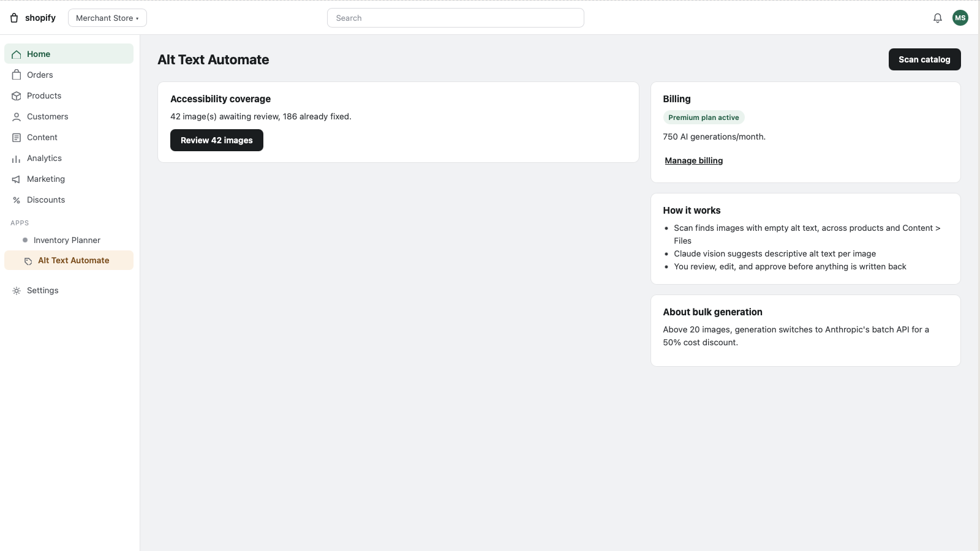The height and width of the screenshot is (551, 980).
Task: Focus the top Search field
Action: [x=456, y=18]
